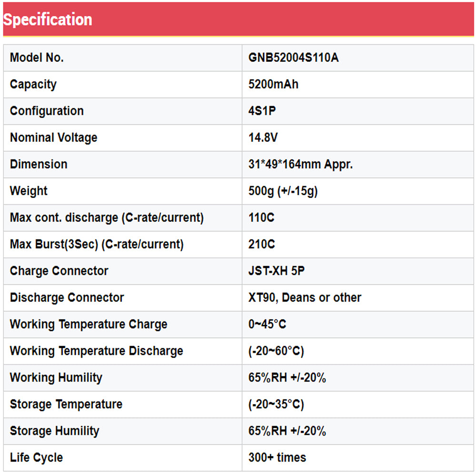This screenshot has height=476, width=476.
Task: Select the JST-XH 5P charge connector value
Action: (277, 271)
